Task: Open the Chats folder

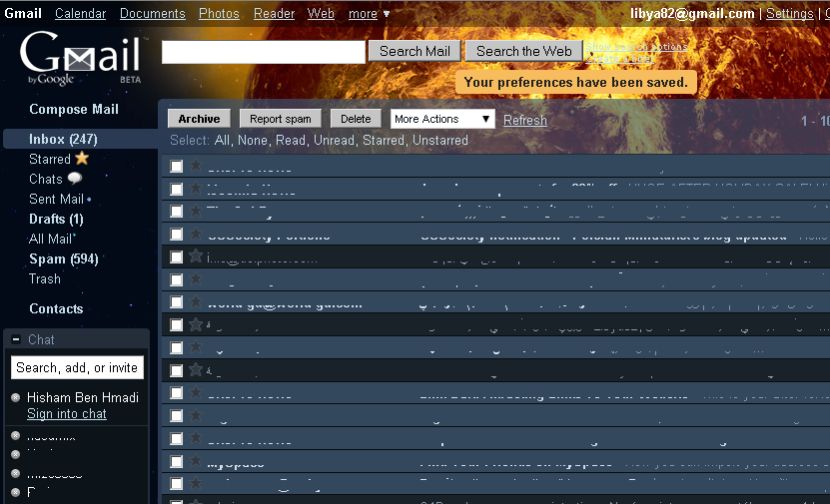Action: pyautogui.click(x=46, y=180)
